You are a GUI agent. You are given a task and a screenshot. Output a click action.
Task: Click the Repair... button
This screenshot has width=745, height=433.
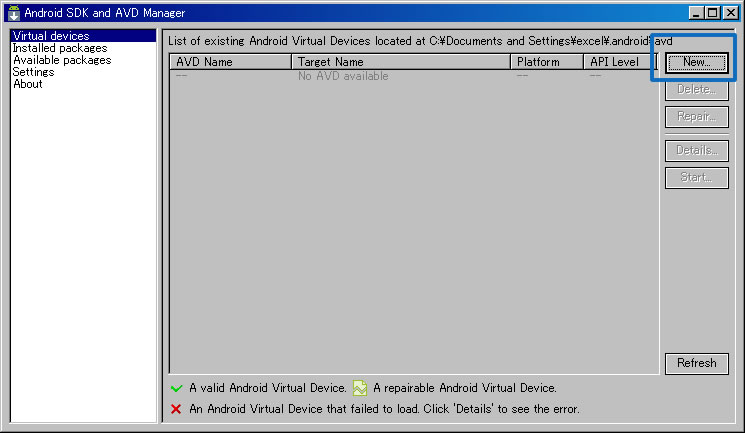(697, 117)
